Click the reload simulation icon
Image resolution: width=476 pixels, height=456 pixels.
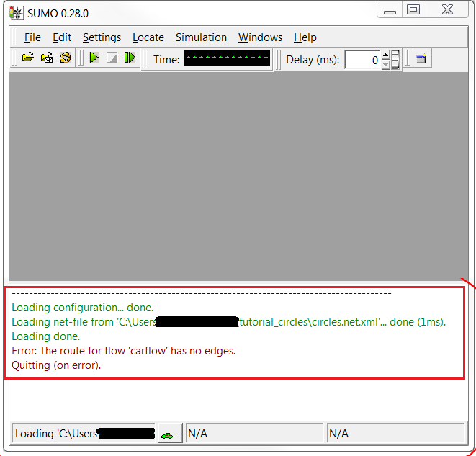coord(65,58)
